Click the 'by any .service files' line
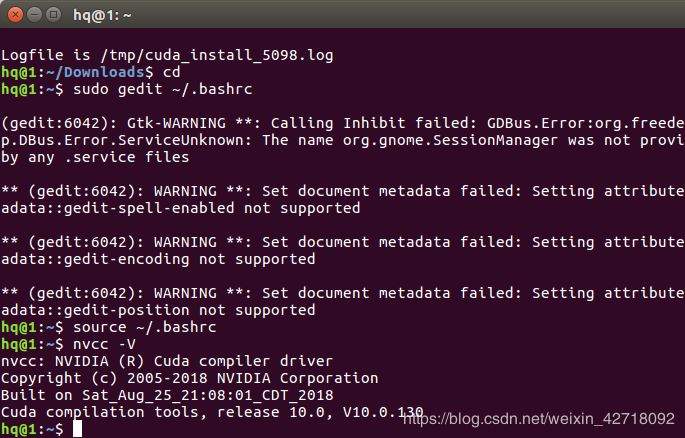This screenshot has height=438, width=685. tap(95, 157)
